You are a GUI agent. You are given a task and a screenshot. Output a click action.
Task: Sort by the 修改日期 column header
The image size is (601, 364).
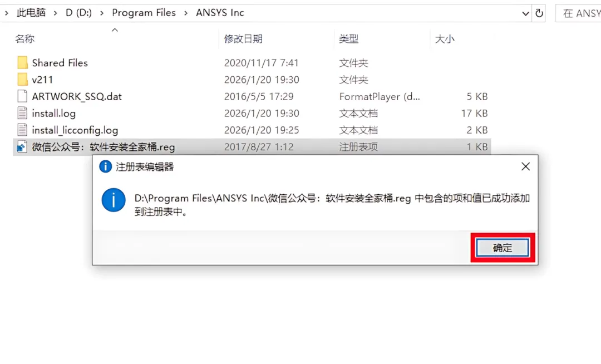243,39
